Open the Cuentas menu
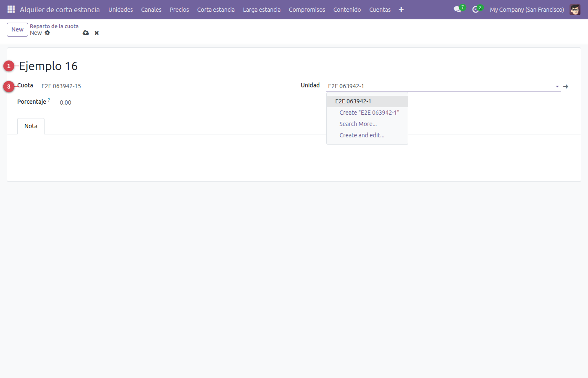Image resolution: width=588 pixels, height=378 pixels. point(380,9)
